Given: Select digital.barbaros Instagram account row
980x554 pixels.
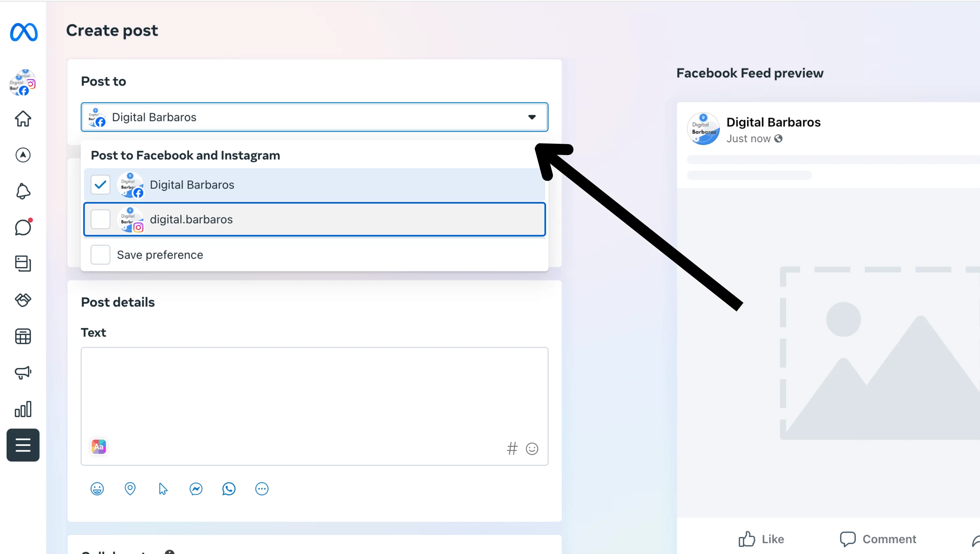Looking at the screenshot, I should click(x=315, y=219).
